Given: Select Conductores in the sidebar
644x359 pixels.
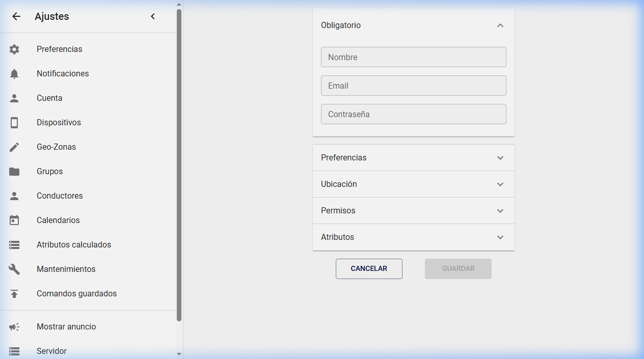Looking at the screenshot, I should pyautogui.click(x=88, y=196).
